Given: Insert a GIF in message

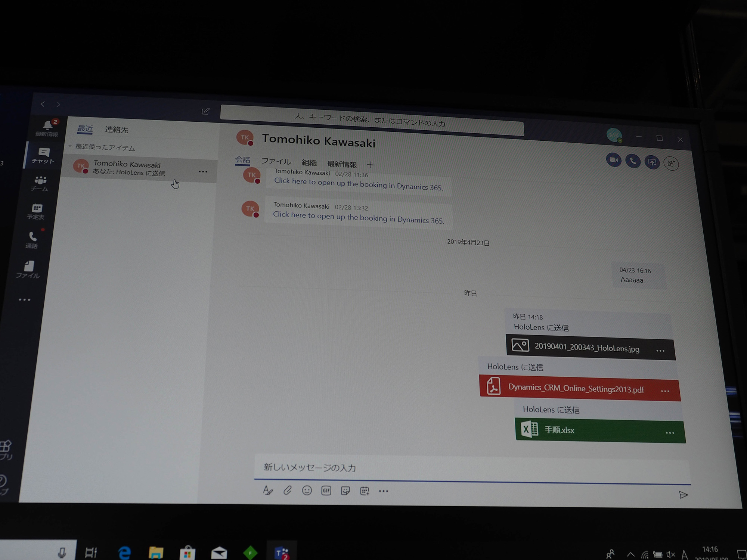Looking at the screenshot, I should click(326, 491).
